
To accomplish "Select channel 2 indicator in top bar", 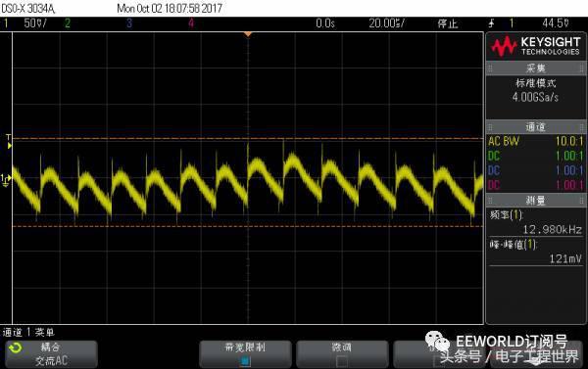I will tap(68, 23).
